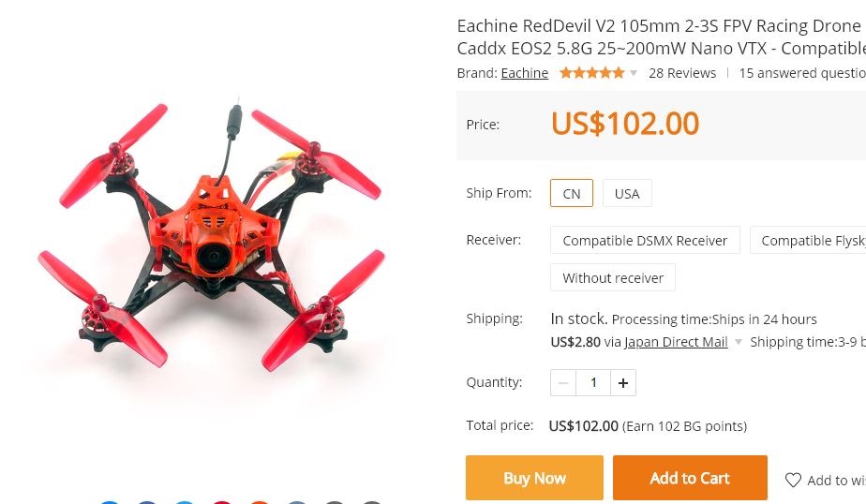
Task: Open the Japan Direct Mail shipping link
Action: [x=676, y=342]
